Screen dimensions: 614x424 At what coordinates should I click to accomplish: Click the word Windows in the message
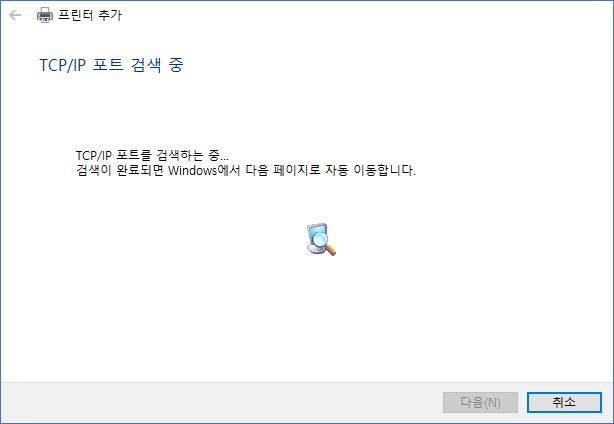pos(192,171)
